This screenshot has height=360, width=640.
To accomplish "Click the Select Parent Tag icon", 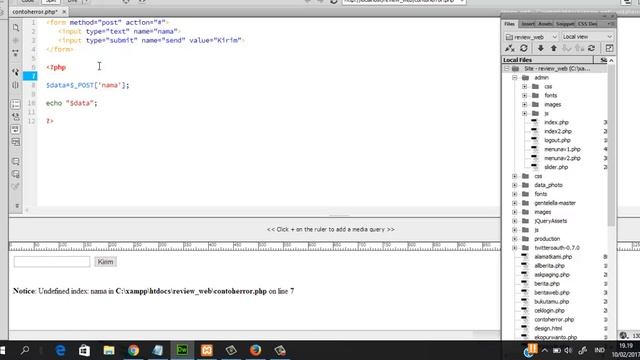I will [x=16, y=72].
